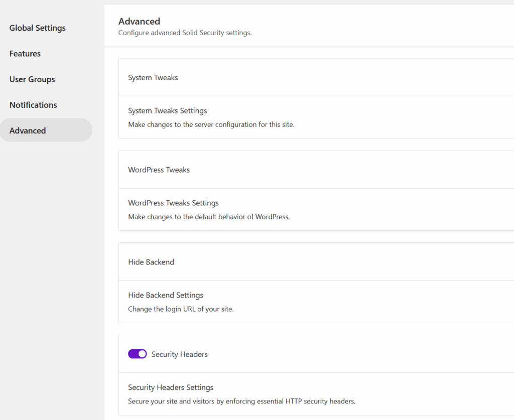Open WordPress Tweaks Settings
514x420 pixels.
click(x=173, y=203)
